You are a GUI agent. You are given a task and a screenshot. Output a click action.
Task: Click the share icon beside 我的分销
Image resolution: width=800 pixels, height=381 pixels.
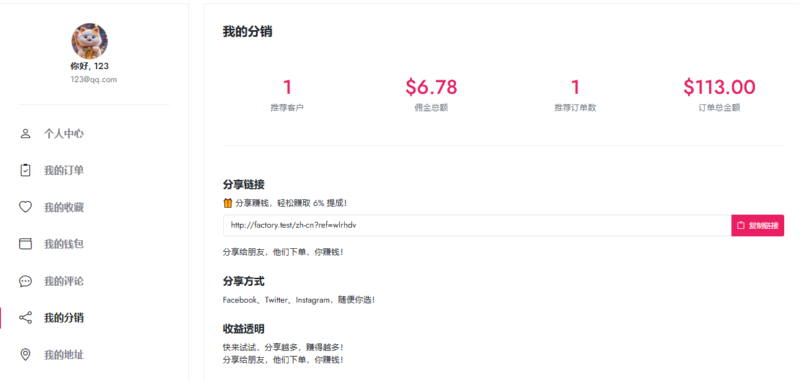point(25,318)
